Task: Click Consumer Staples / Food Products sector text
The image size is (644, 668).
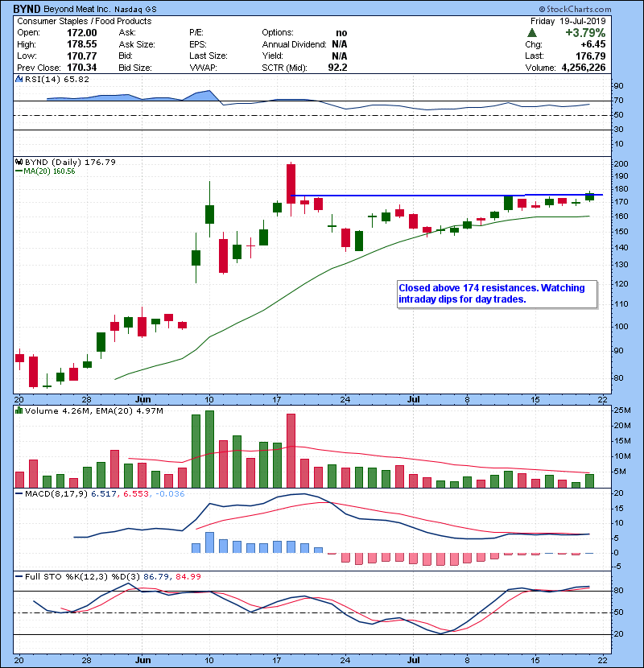Action: tap(85, 21)
